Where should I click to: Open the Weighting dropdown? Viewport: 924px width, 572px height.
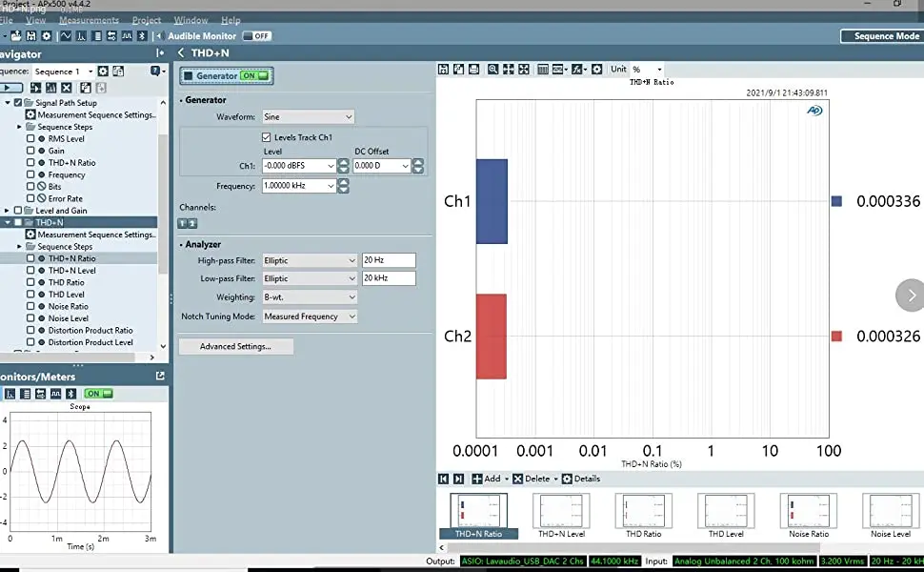(x=310, y=297)
